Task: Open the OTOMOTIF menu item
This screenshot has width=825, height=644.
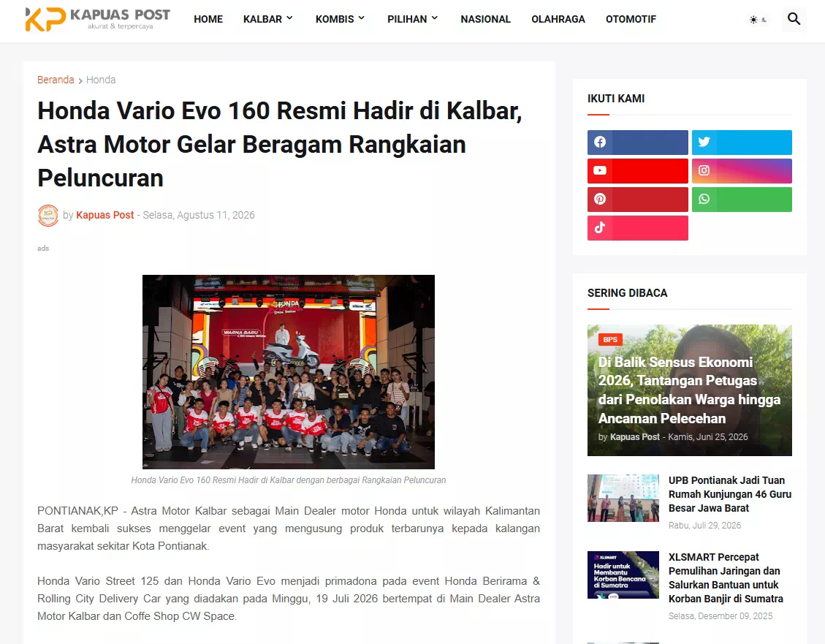Action: pos(631,20)
